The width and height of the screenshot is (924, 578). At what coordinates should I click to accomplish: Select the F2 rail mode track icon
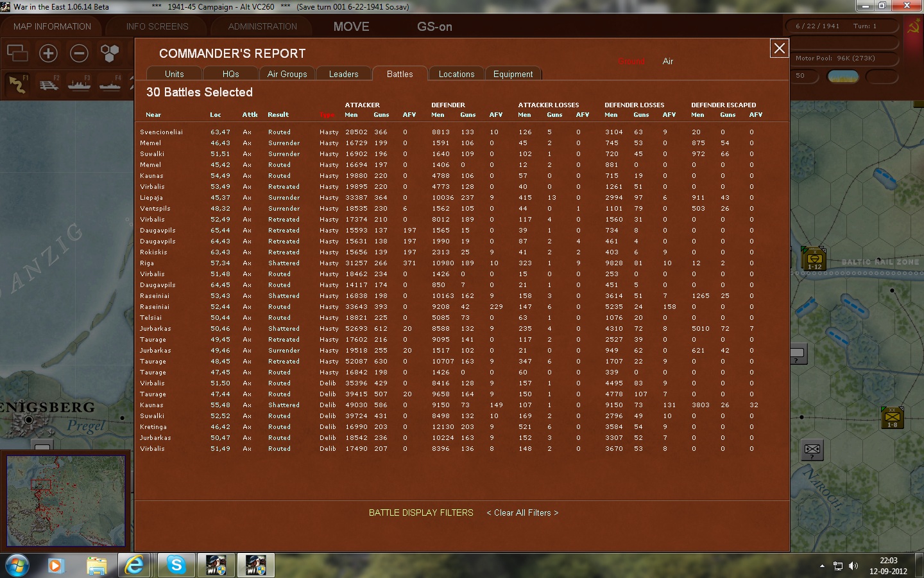[x=49, y=83]
